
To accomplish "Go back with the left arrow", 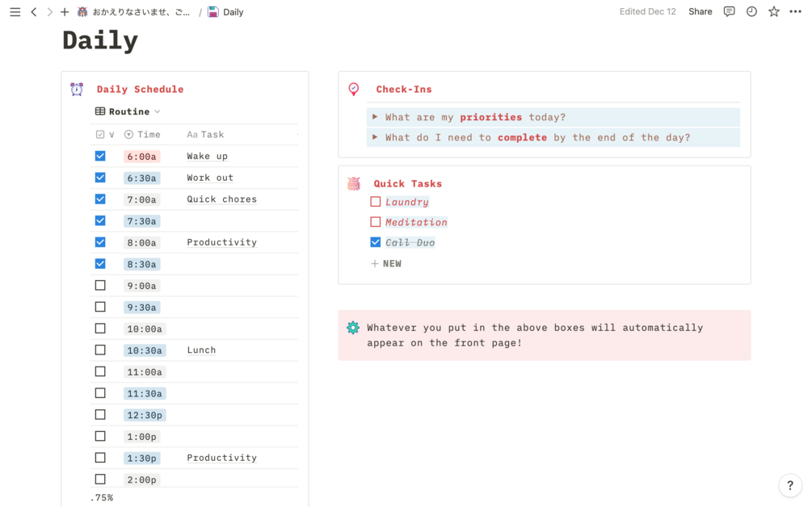I will click(x=34, y=12).
